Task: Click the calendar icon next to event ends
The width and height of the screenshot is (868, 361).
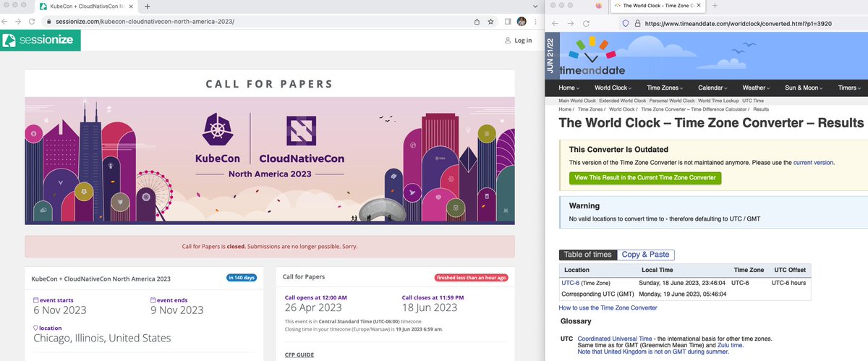Action: click(x=153, y=300)
